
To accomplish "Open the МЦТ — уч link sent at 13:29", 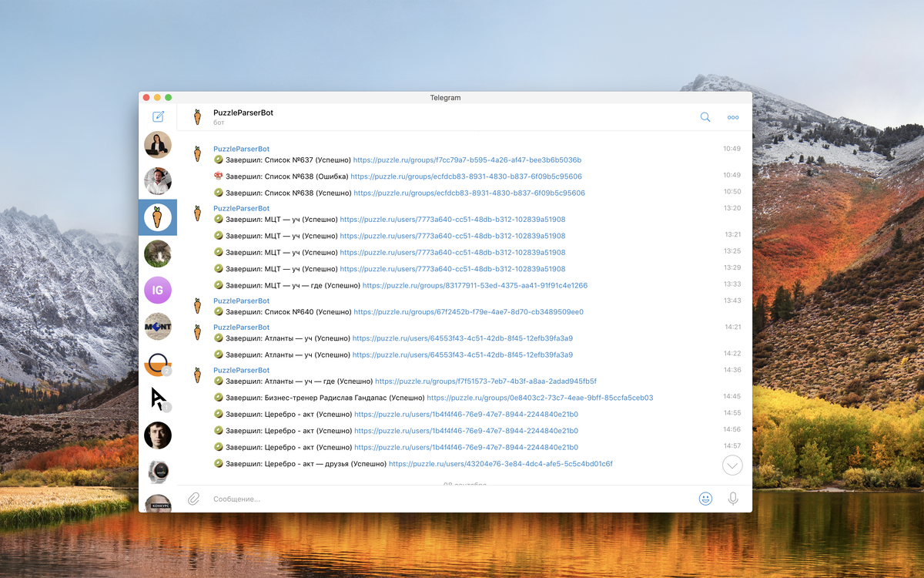I will tap(453, 269).
